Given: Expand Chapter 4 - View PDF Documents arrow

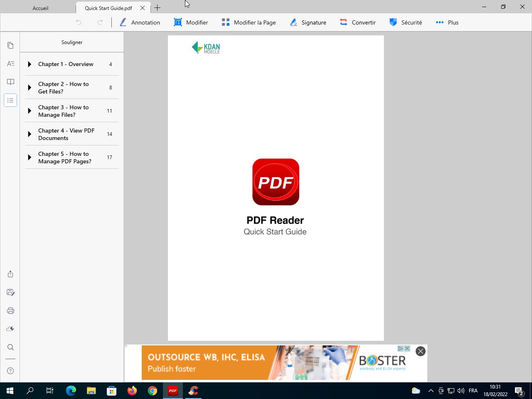Looking at the screenshot, I should (x=30, y=134).
